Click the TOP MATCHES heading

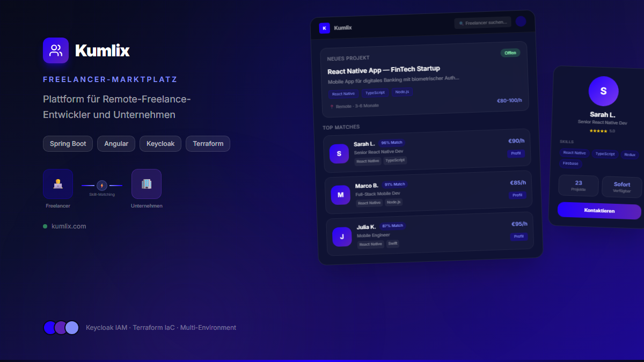coord(341,127)
